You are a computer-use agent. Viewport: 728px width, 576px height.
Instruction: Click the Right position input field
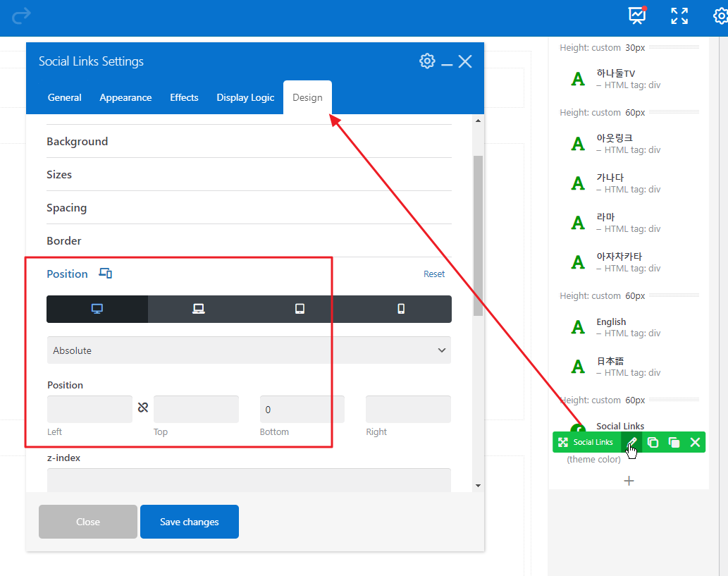pos(408,409)
